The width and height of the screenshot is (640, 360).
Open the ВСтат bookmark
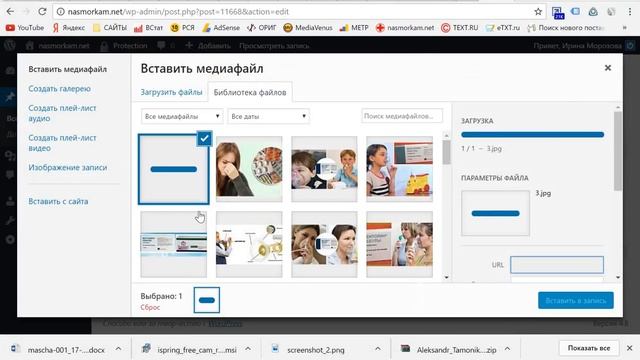click(x=149, y=28)
